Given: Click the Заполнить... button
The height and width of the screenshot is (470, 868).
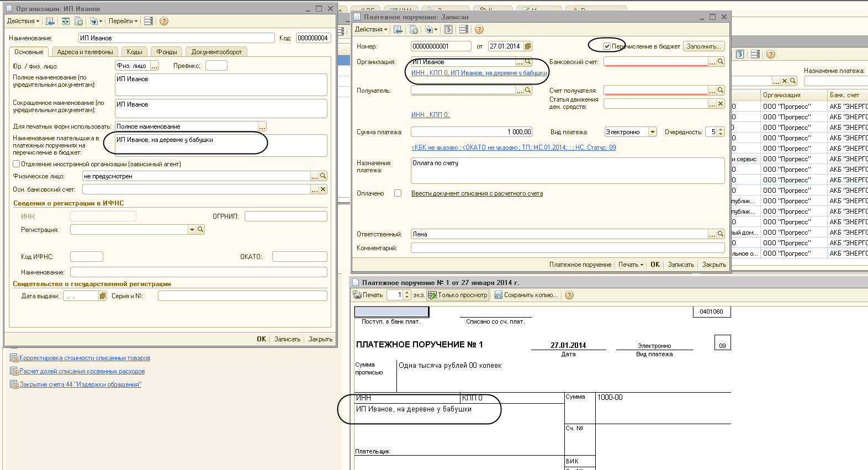Looking at the screenshot, I should 703,46.
